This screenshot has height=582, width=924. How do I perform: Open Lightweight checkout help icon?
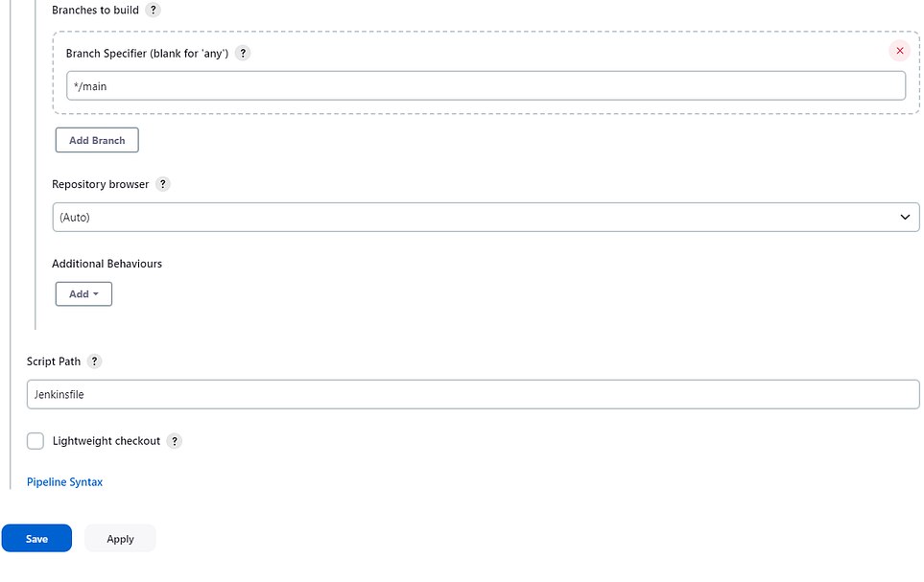174,441
